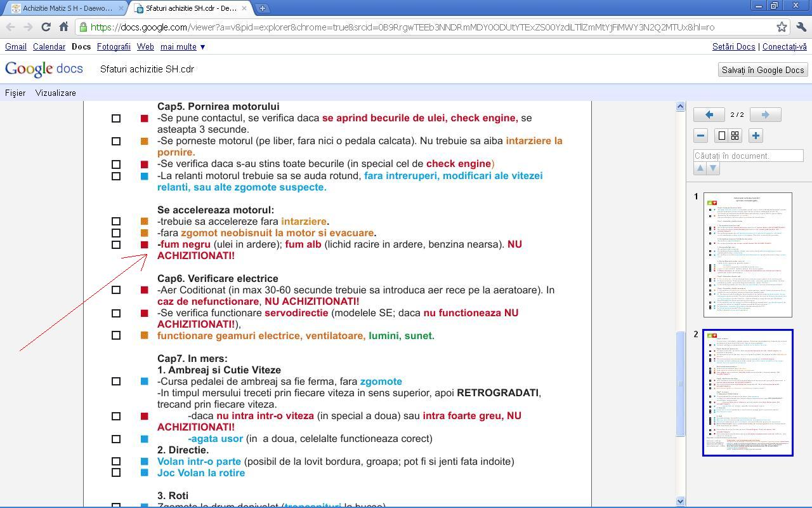
Task: Go back with browser back arrow
Action: pos(10,27)
